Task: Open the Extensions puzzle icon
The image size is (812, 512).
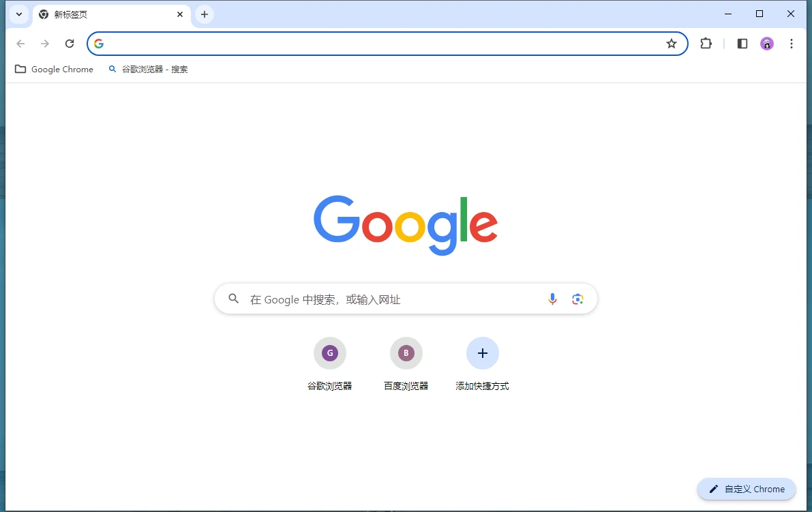Action: coord(706,44)
